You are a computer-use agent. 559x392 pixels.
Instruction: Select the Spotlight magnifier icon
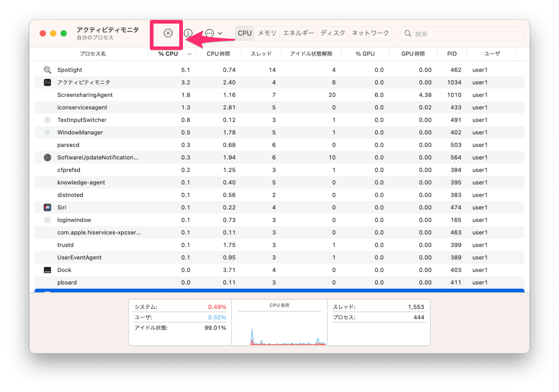click(x=48, y=70)
